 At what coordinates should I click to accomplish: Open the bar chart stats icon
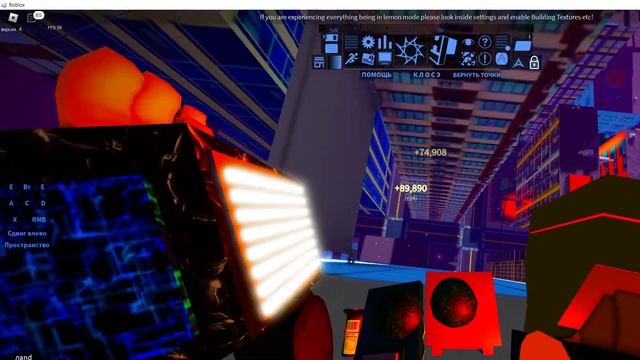pos(384,42)
